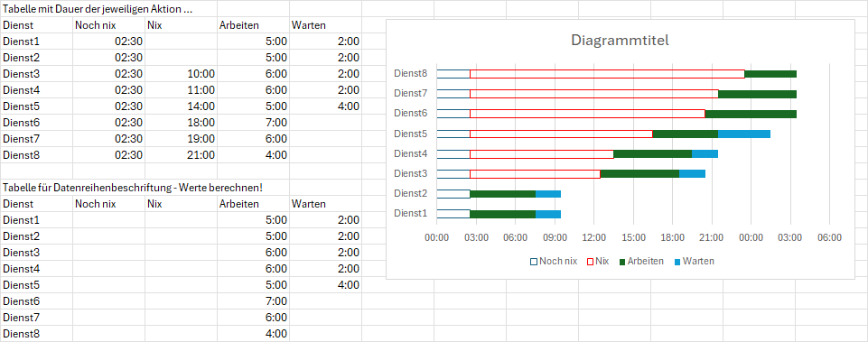Select the Nix value 18:00 for Dienst6

tap(181, 123)
